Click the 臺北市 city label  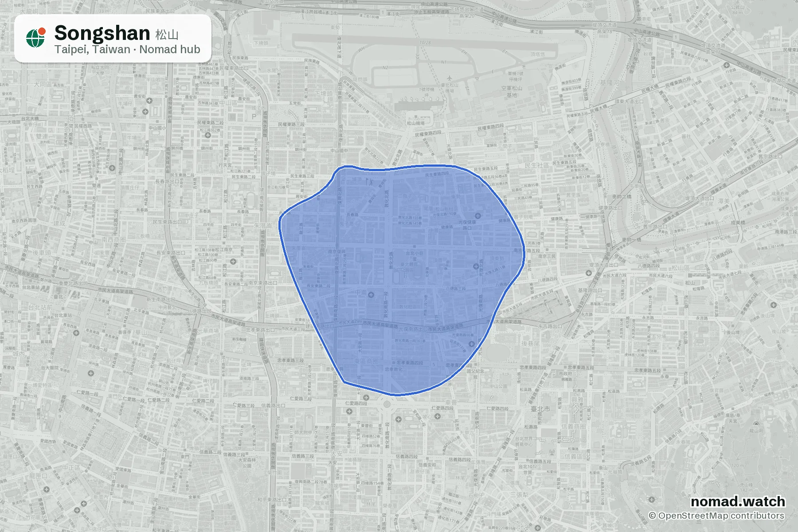click(540, 409)
